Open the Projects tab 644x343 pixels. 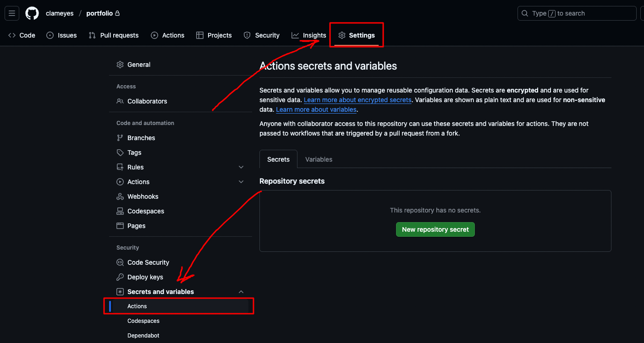coord(214,35)
